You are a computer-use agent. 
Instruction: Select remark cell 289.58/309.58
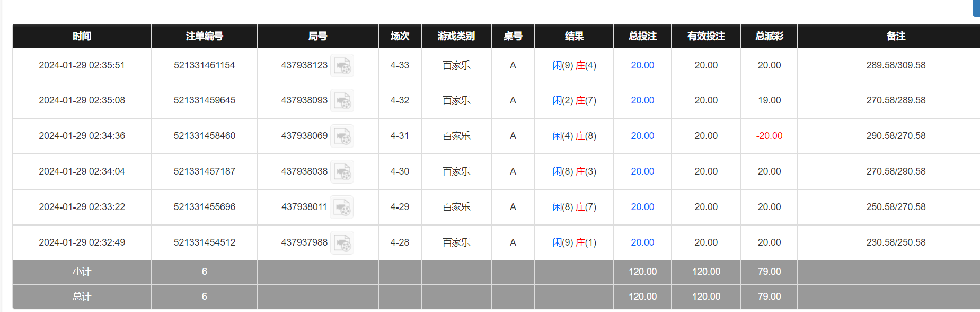(x=896, y=65)
